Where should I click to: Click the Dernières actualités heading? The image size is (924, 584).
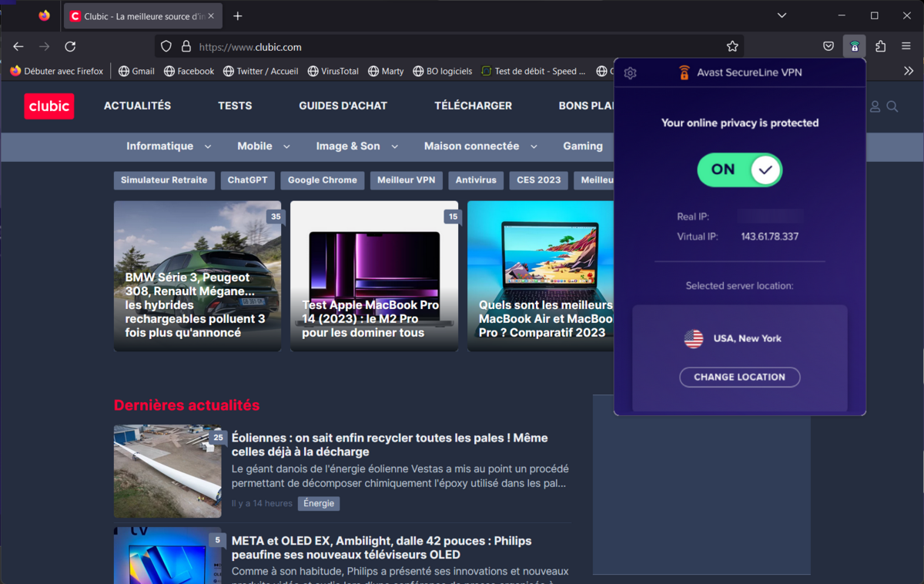point(187,405)
